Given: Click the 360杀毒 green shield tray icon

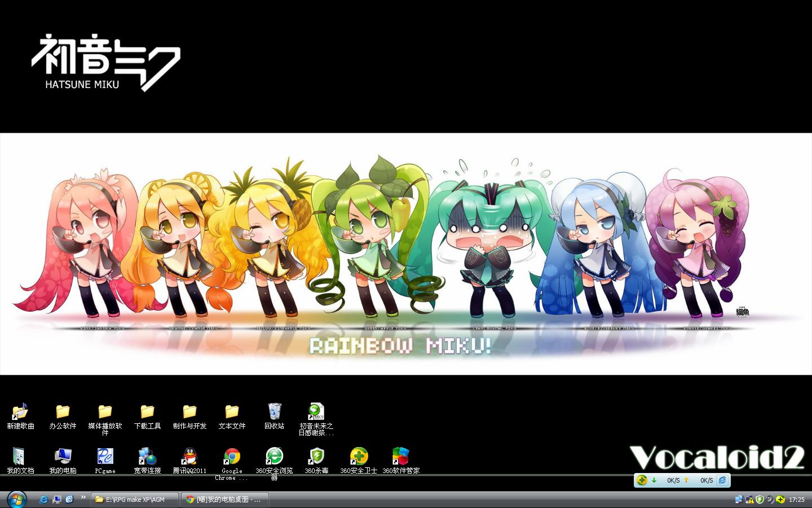Looking at the screenshot, I should pyautogui.click(x=760, y=500).
